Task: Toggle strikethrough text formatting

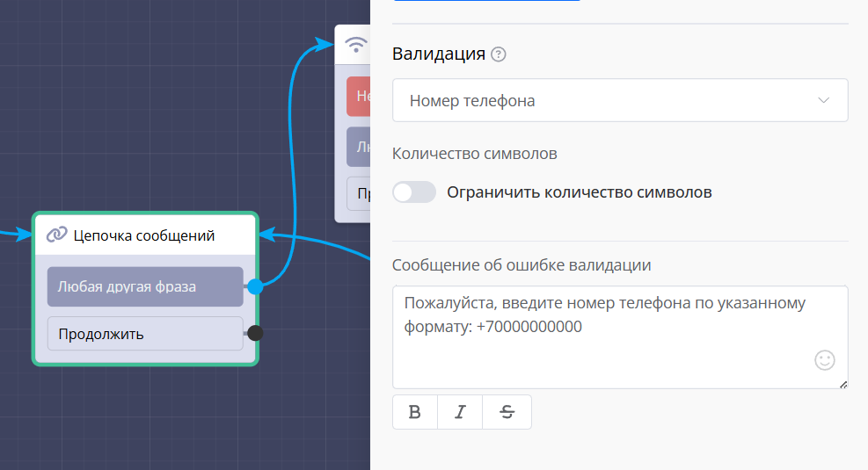Action: pos(507,412)
